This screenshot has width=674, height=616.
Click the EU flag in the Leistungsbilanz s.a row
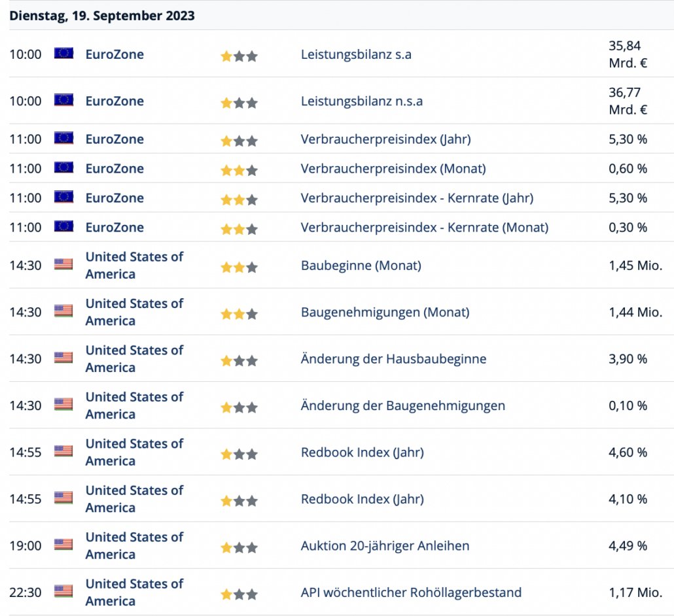63,53
